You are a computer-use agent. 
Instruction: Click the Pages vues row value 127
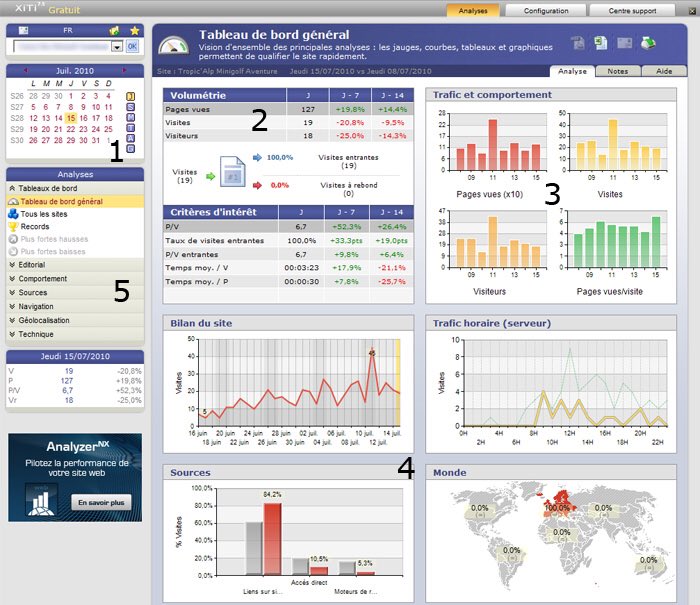[308, 109]
